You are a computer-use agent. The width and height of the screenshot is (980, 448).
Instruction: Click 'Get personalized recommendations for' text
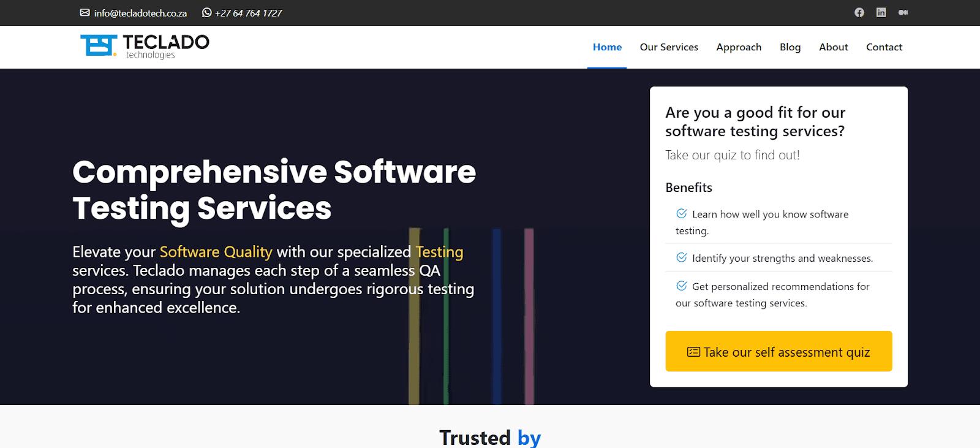[x=781, y=286]
